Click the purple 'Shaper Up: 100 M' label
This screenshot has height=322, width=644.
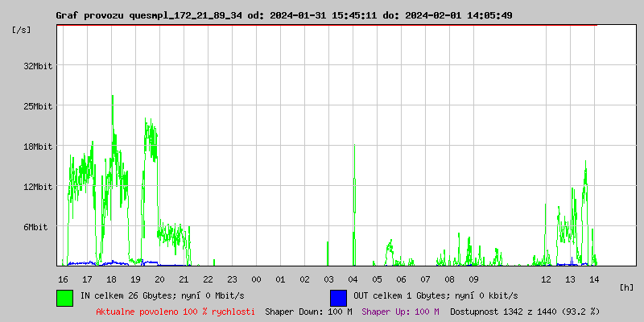400,312
